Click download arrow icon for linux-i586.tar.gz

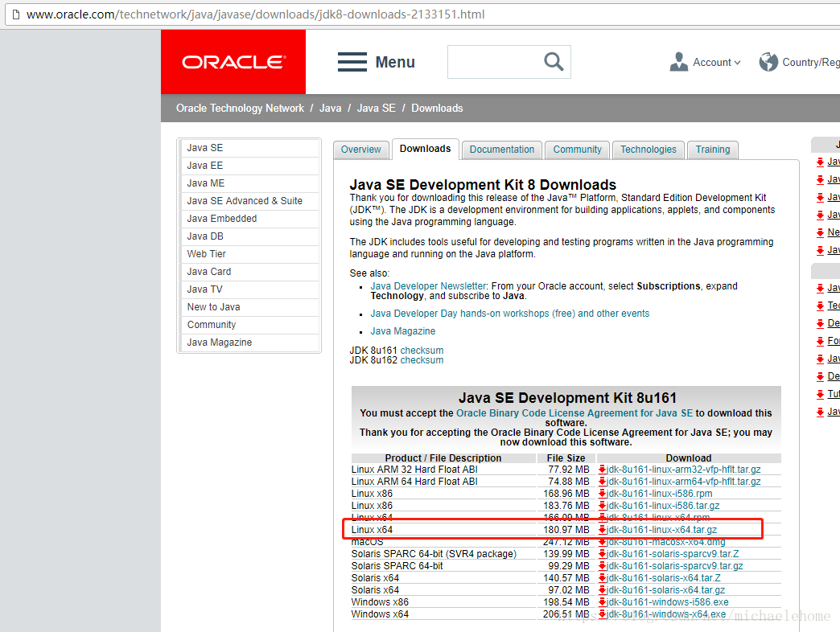click(x=602, y=506)
